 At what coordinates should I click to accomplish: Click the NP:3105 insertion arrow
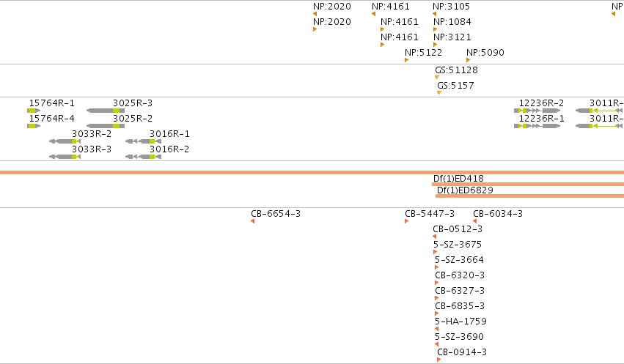click(x=434, y=15)
